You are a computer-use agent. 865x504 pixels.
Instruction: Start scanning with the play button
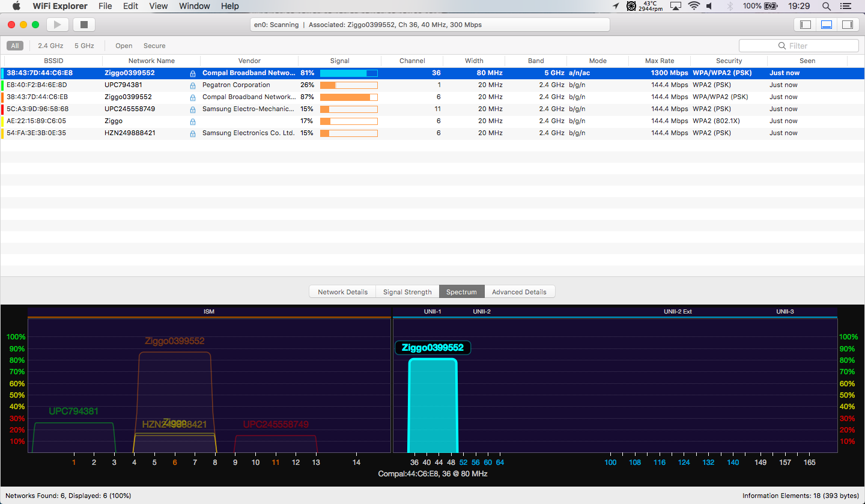pos(58,25)
